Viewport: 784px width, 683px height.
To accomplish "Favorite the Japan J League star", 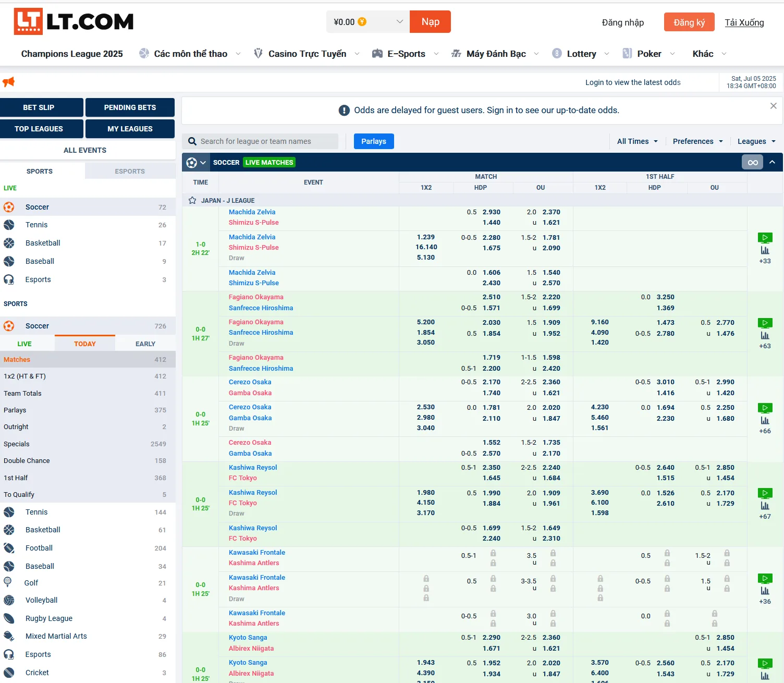I will [x=192, y=200].
